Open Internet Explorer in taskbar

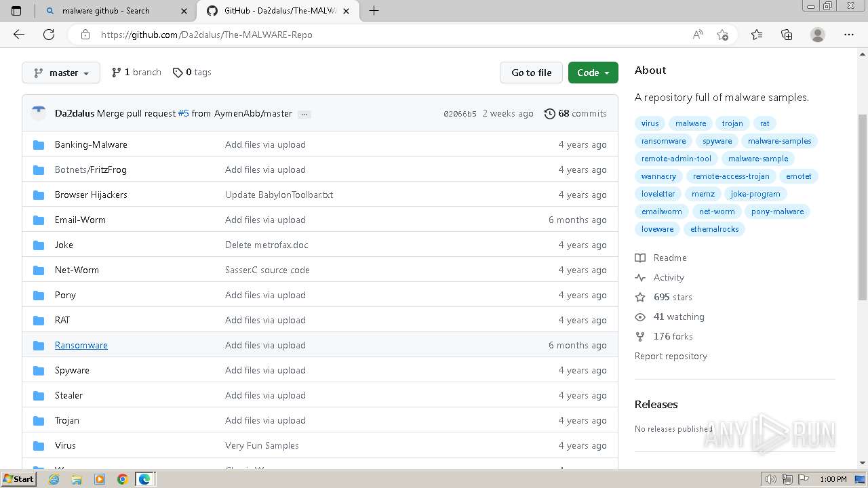(x=54, y=479)
